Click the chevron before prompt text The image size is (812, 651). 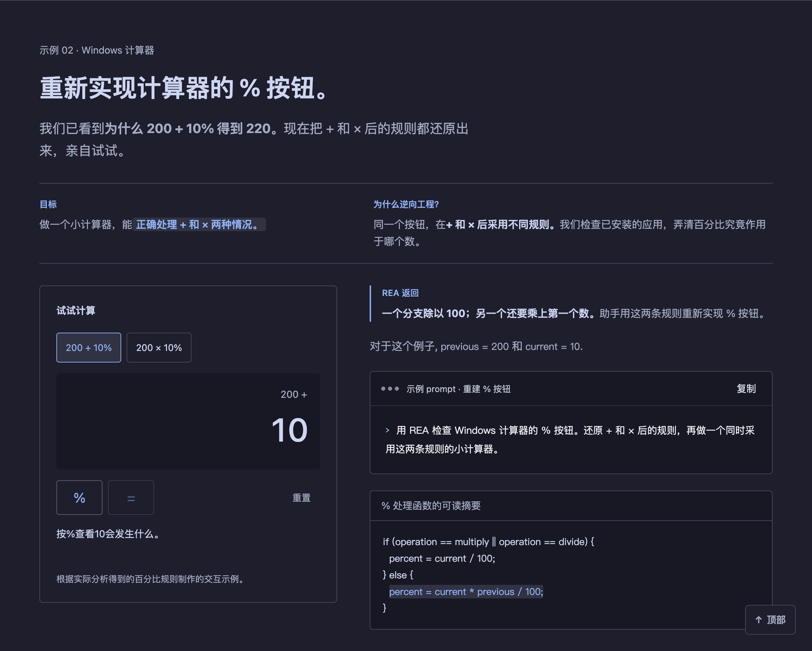coord(388,430)
